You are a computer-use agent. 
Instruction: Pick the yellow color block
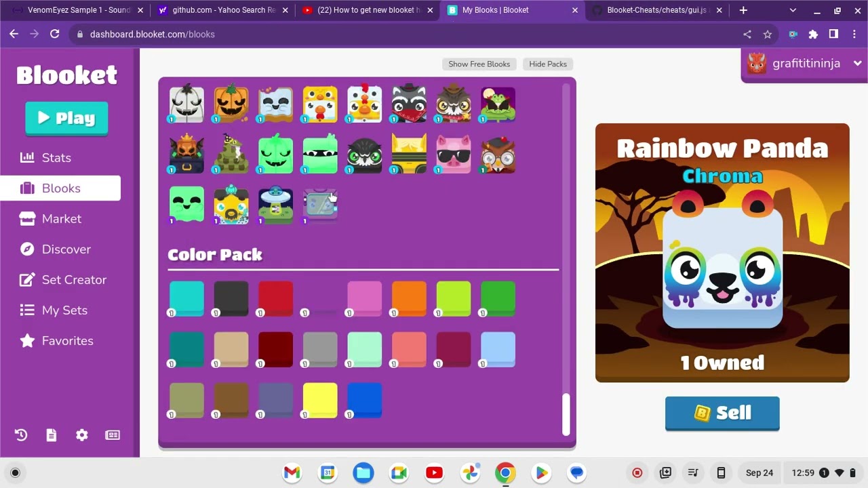pos(320,400)
